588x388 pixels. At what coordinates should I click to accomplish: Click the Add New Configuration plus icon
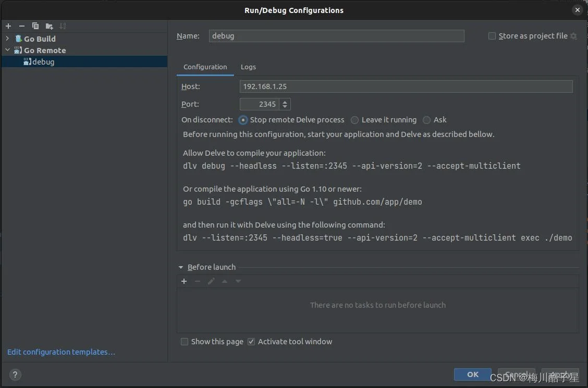point(8,26)
